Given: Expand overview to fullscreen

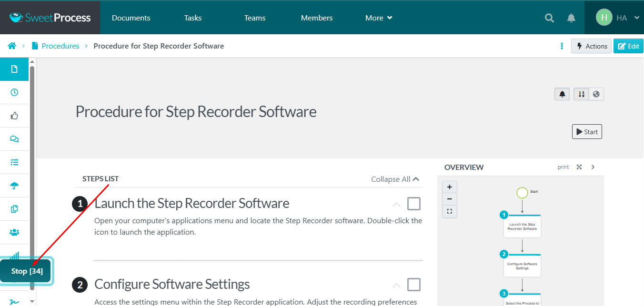Looking at the screenshot, I should click(579, 167).
